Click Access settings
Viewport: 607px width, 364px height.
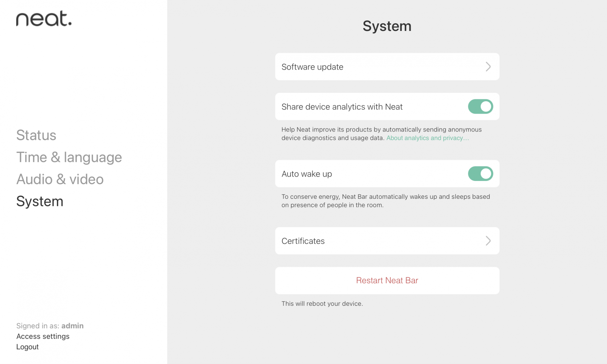click(x=43, y=336)
